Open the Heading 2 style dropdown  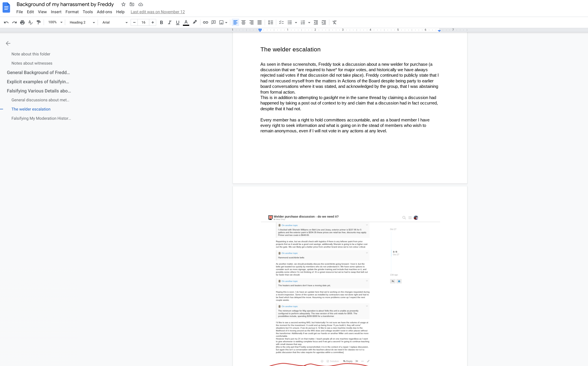pos(82,22)
